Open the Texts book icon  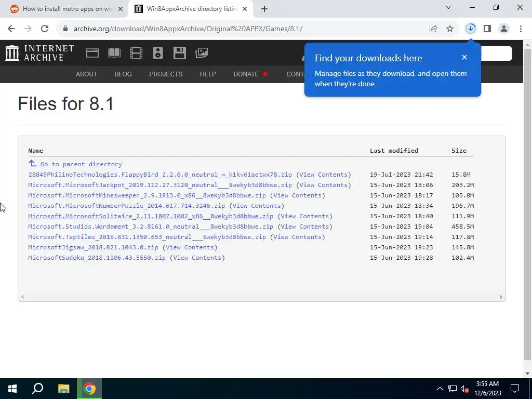tap(114, 53)
